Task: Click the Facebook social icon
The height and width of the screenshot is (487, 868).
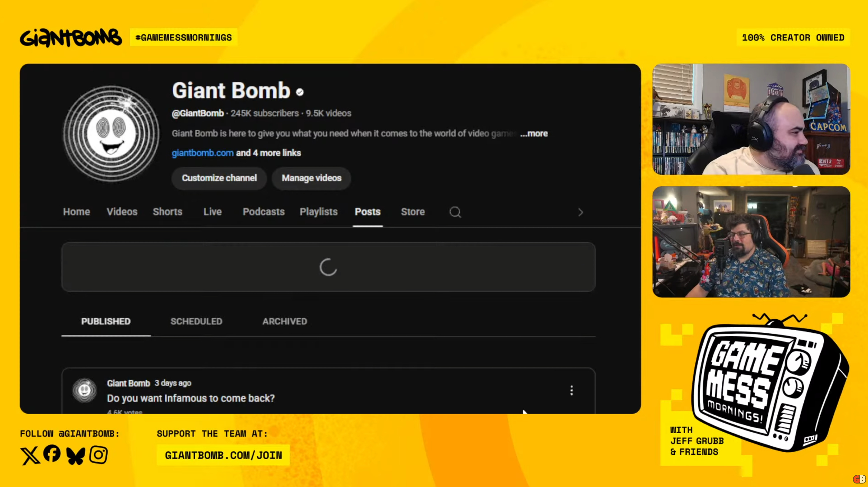Action: [52, 454]
